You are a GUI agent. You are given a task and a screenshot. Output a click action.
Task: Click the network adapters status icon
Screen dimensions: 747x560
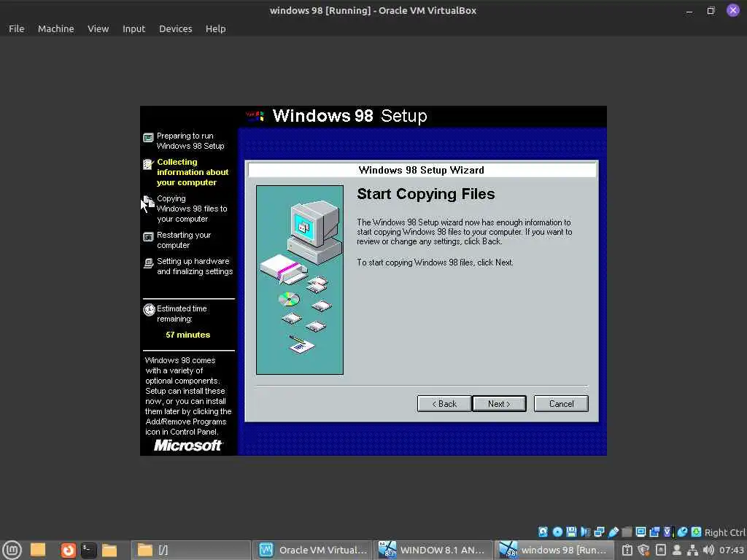(x=600, y=532)
